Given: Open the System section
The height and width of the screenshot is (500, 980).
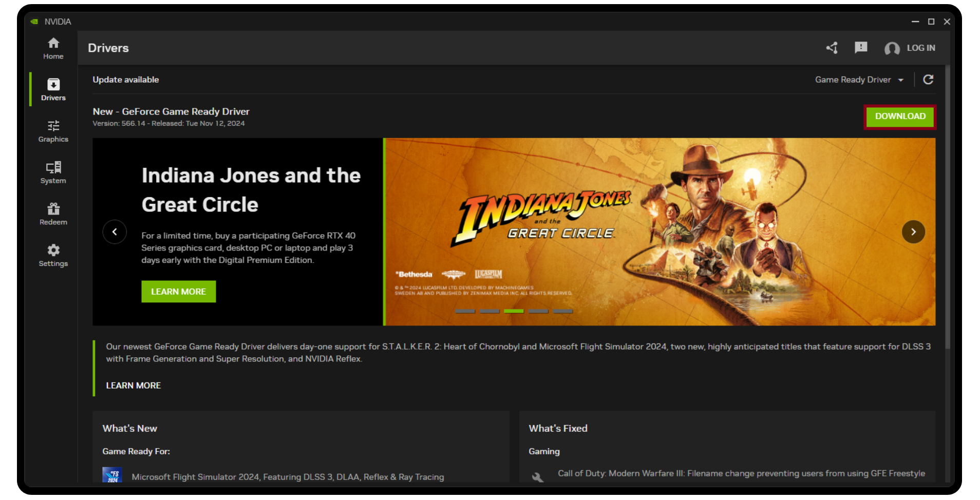Looking at the screenshot, I should tap(53, 173).
